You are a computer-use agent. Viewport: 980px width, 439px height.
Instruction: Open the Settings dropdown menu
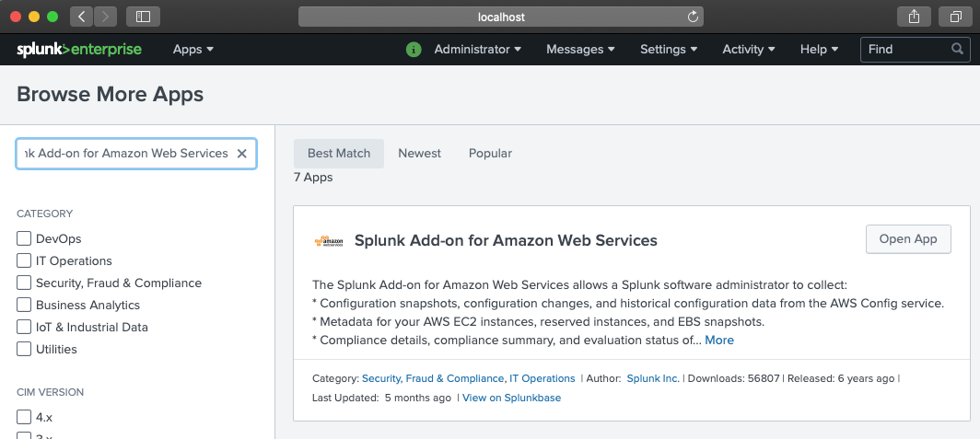coord(668,50)
